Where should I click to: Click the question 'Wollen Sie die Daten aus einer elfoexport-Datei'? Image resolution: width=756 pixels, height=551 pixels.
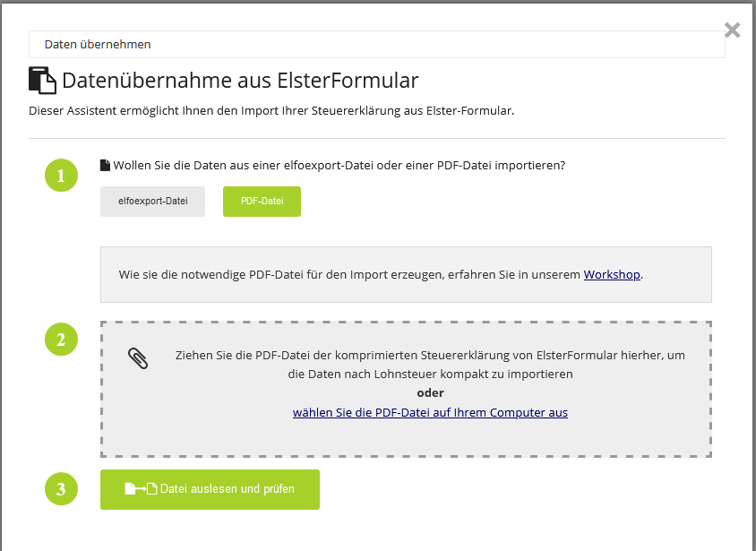tap(244, 166)
